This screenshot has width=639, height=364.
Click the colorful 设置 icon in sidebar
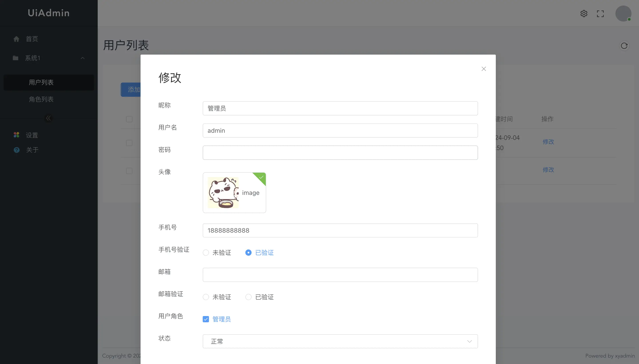[16, 135]
